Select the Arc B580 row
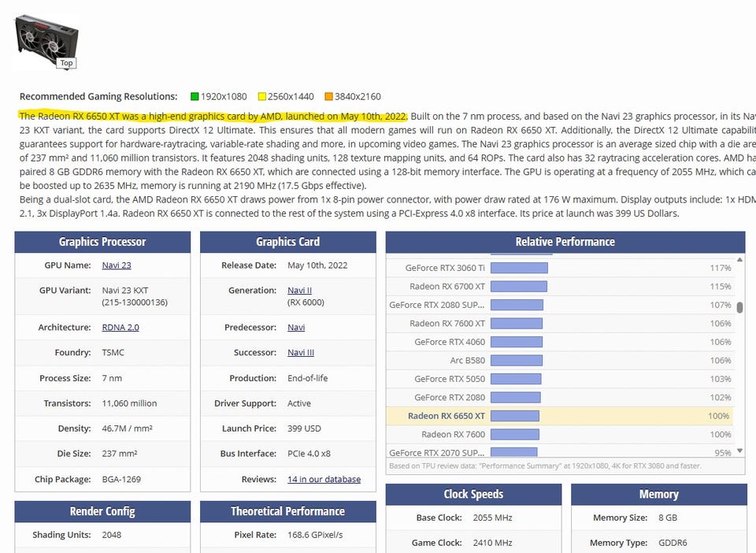Viewport: 756px width, 553px height. [x=559, y=361]
